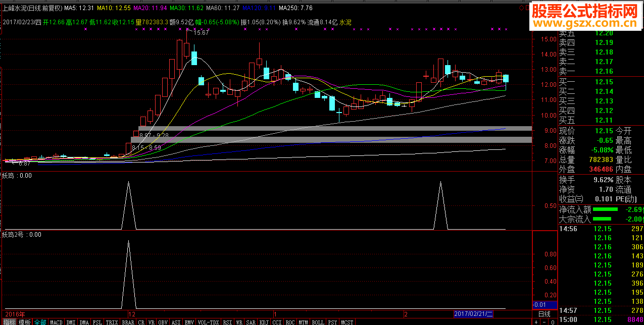Open the DMA indicator tab

pyautogui.click(x=84, y=321)
